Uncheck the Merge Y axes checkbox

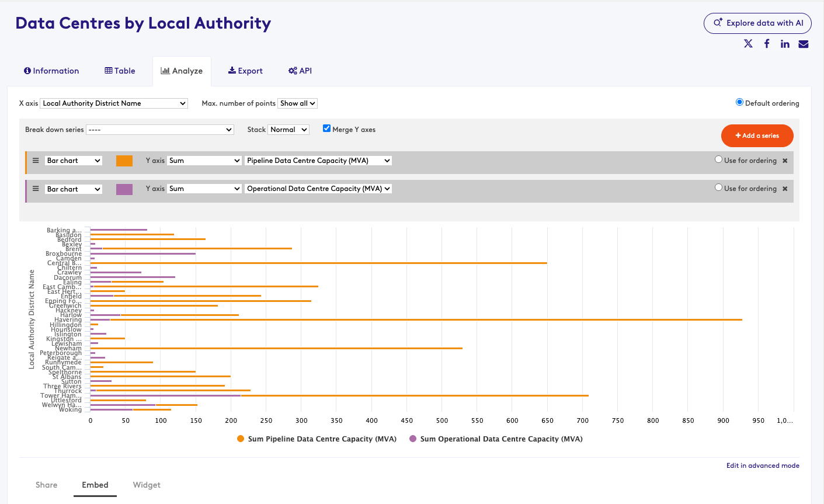pos(327,128)
